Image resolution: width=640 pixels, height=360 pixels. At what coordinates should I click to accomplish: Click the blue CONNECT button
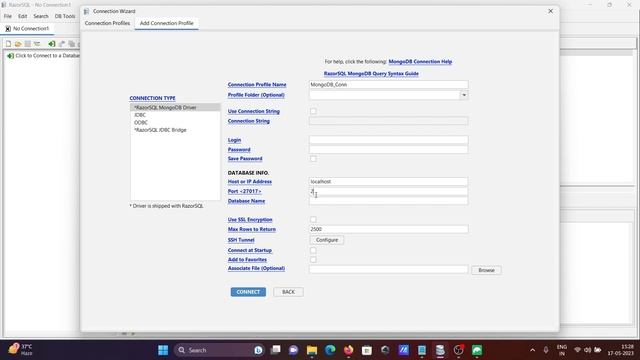pos(248,292)
